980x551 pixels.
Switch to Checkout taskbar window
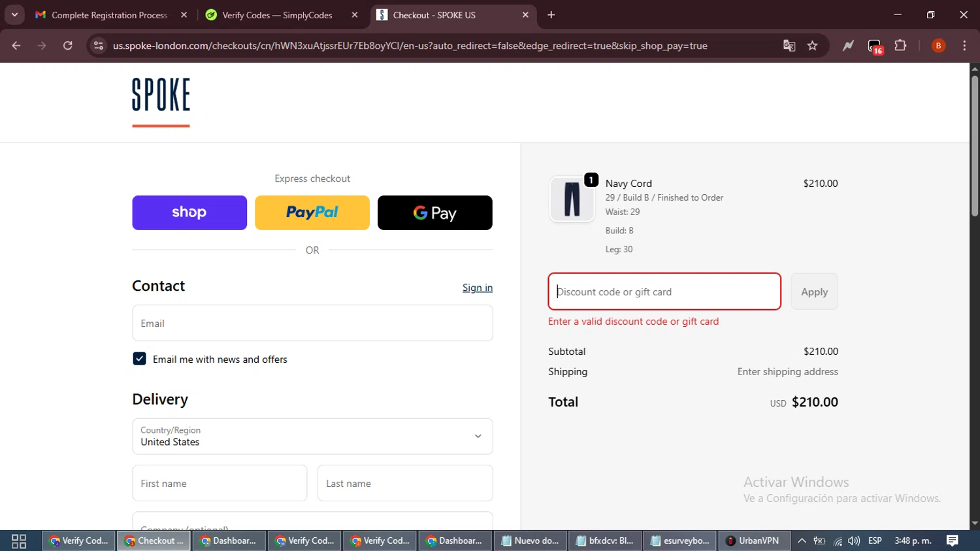point(154,541)
